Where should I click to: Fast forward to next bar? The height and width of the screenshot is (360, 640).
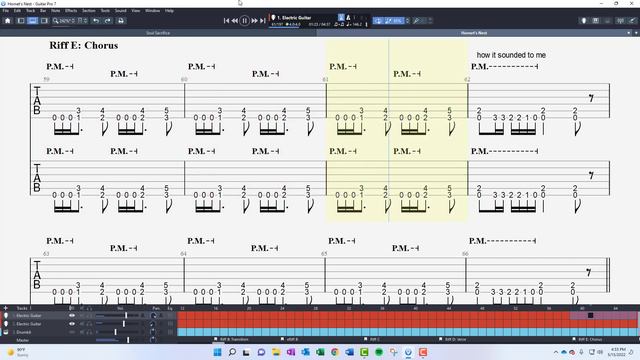coord(254,21)
